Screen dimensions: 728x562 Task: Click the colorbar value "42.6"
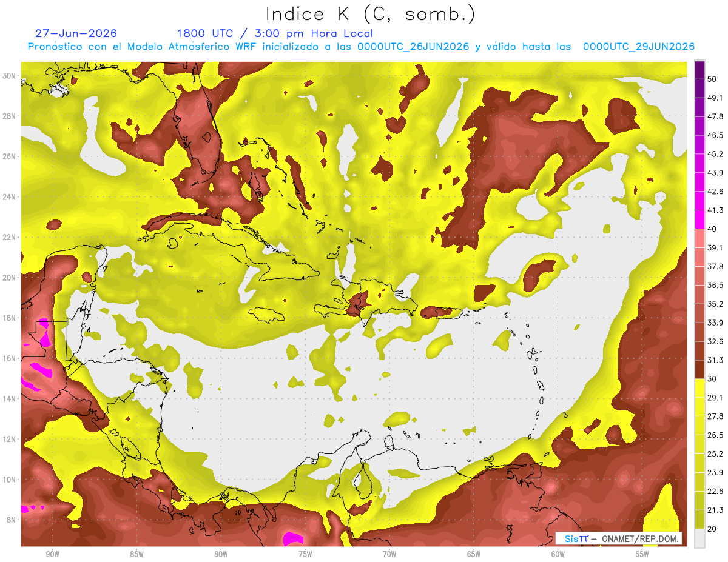715,192
